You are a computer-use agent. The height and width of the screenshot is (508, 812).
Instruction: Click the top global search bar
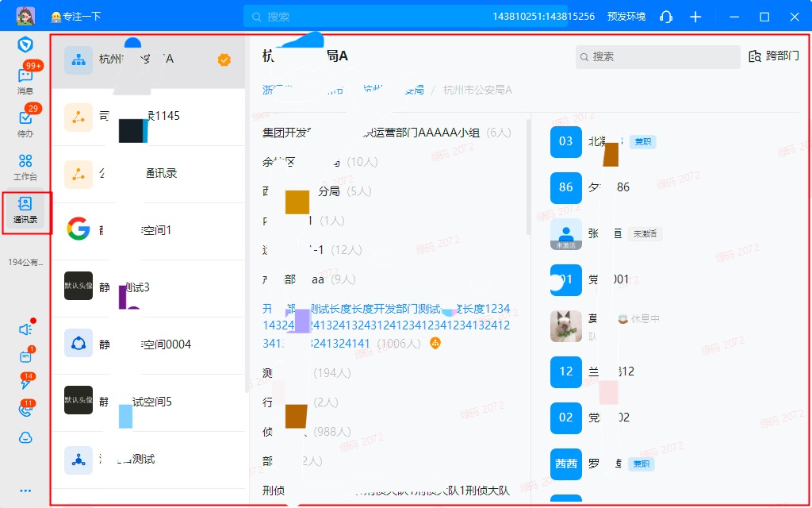coord(365,17)
